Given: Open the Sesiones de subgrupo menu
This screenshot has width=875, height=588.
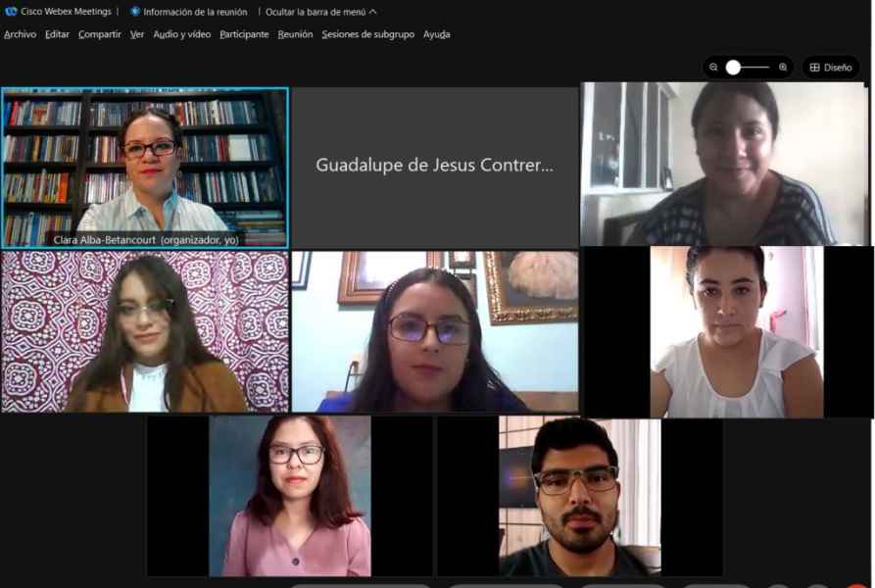Looking at the screenshot, I should coord(367,34).
